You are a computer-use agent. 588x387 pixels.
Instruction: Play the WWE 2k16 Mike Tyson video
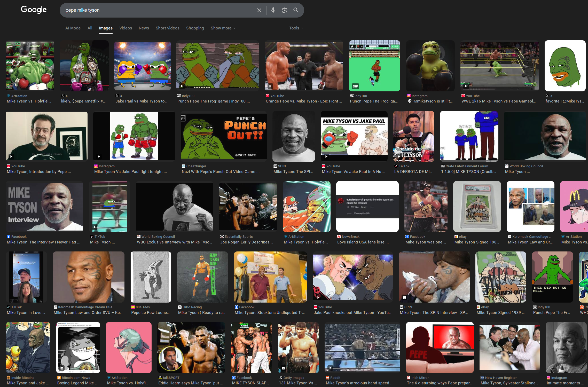tap(466, 86)
